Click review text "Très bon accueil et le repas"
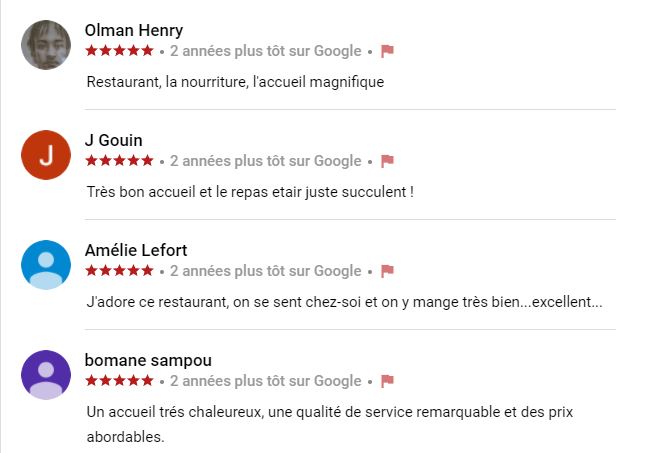Screen dimensions: 647x453 point(250,192)
